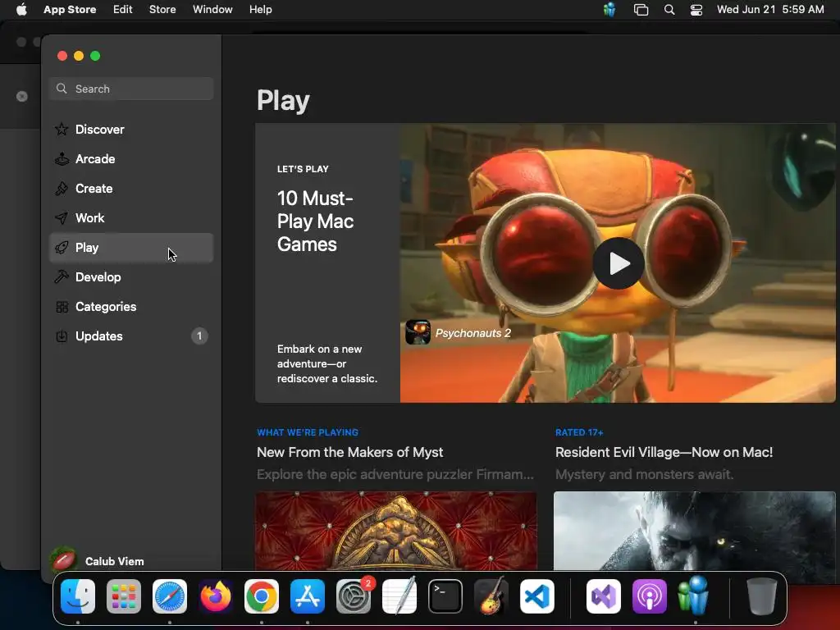Viewport: 840px width, 630px height.
Task: Open the Arcade joystick icon
Action: coord(62,159)
